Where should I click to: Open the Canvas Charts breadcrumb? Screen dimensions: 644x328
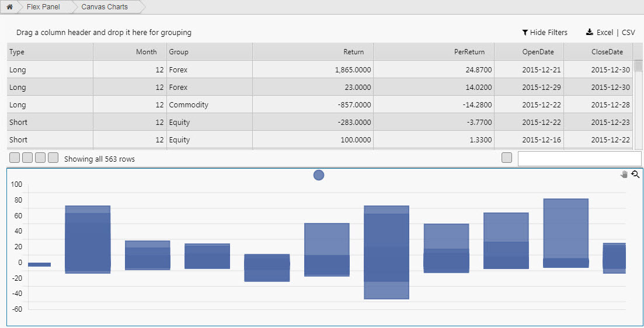coord(105,7)
